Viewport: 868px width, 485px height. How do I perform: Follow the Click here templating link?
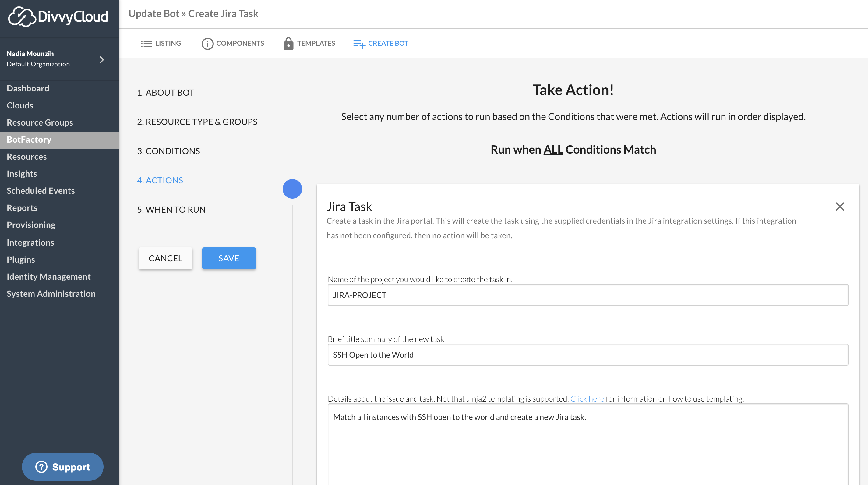point(587,399)
